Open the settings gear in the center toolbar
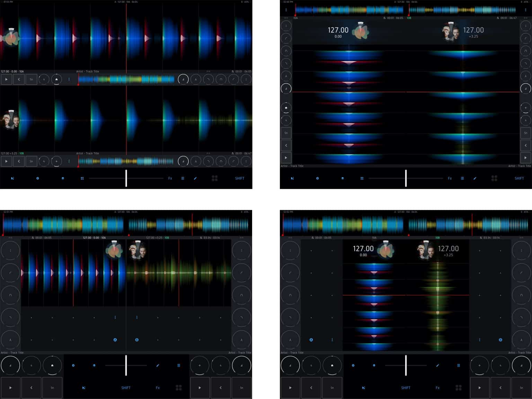Image resolution: width=532 pixels, height=399 pixels. click(37, 178)
